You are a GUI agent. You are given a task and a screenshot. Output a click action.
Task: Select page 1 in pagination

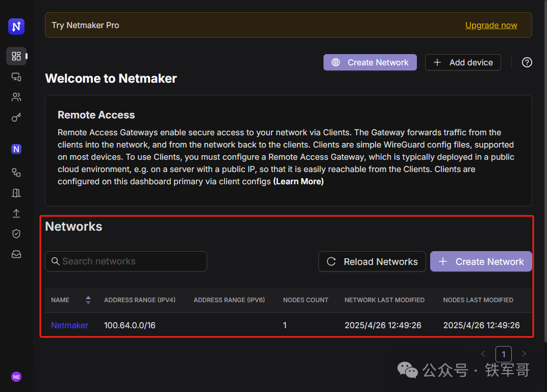[x=504, y=354]
